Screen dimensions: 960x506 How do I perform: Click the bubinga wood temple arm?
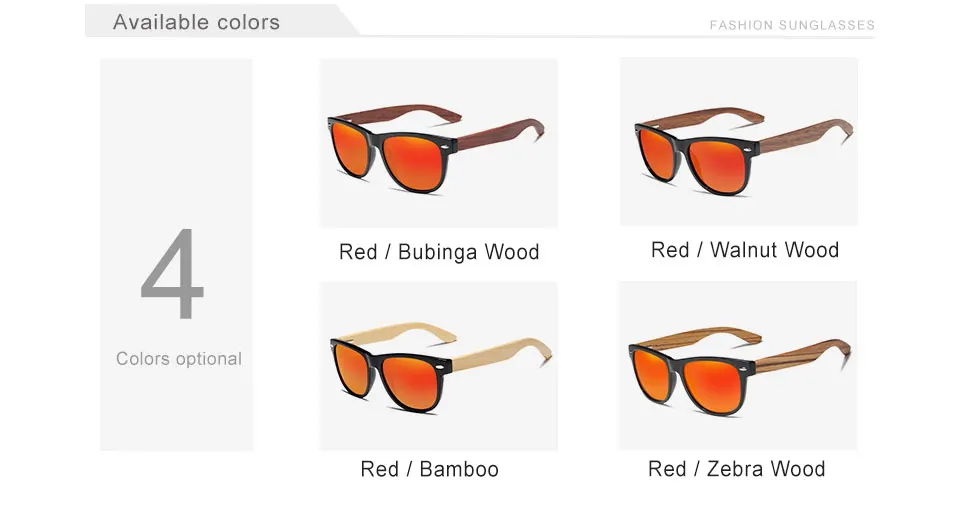500,134
